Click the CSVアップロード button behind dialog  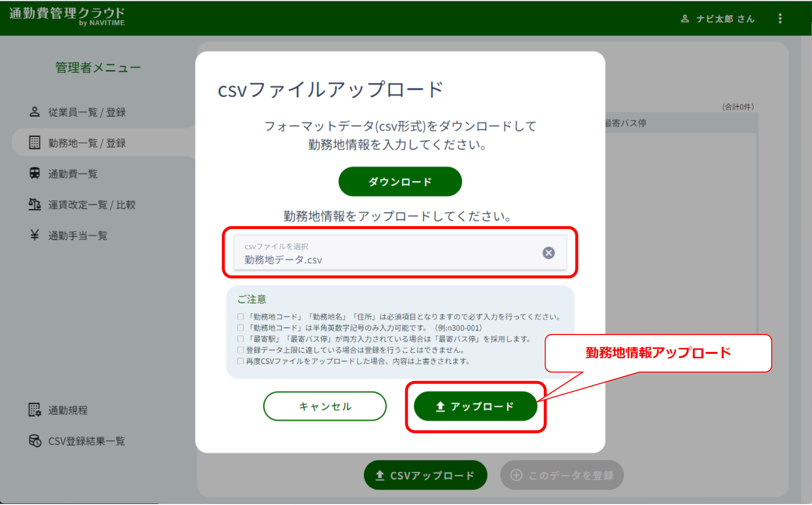pos(426,475)
